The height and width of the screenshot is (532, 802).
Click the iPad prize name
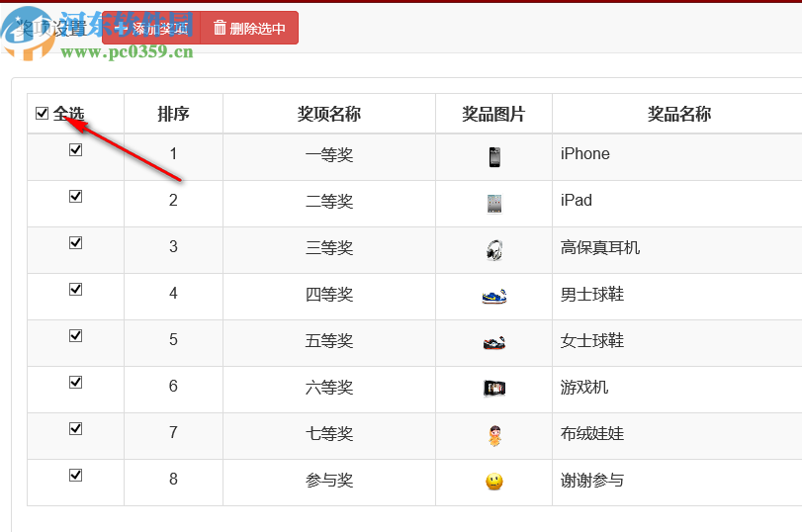point(577,200)
